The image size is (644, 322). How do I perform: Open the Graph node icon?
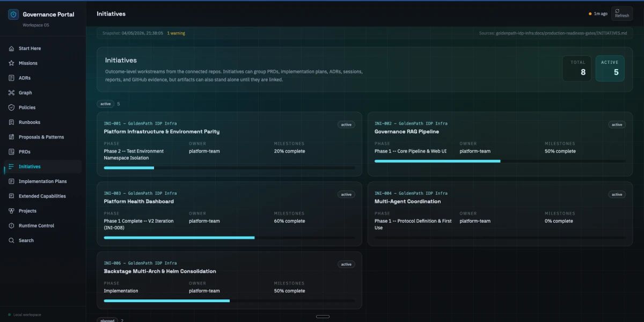11,93
